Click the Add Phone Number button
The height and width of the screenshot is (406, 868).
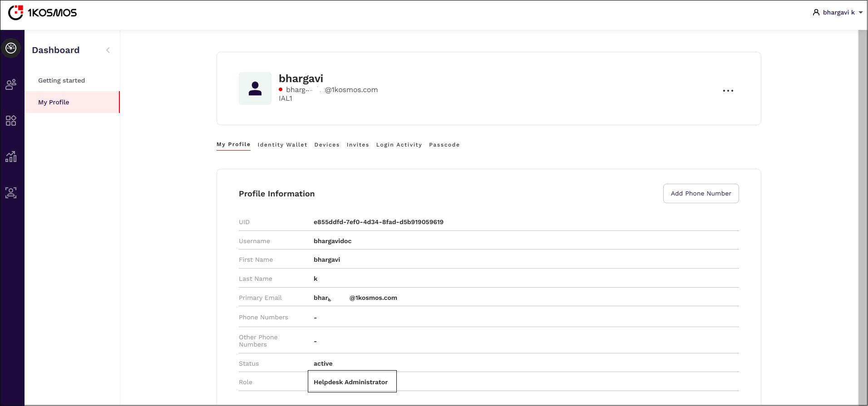(x=700, y=194)
